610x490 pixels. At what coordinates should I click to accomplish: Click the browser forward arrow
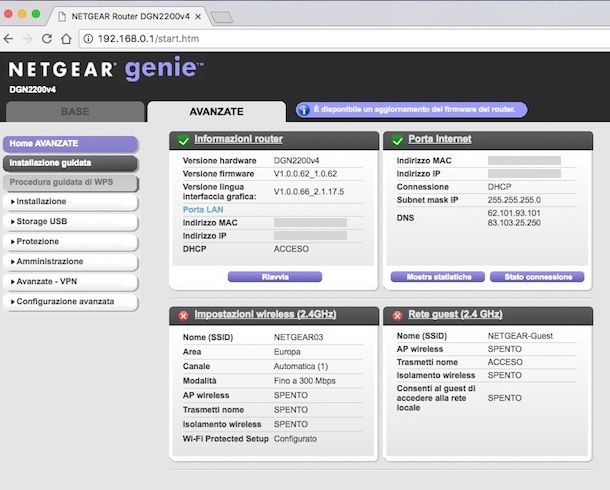(27, 38)
